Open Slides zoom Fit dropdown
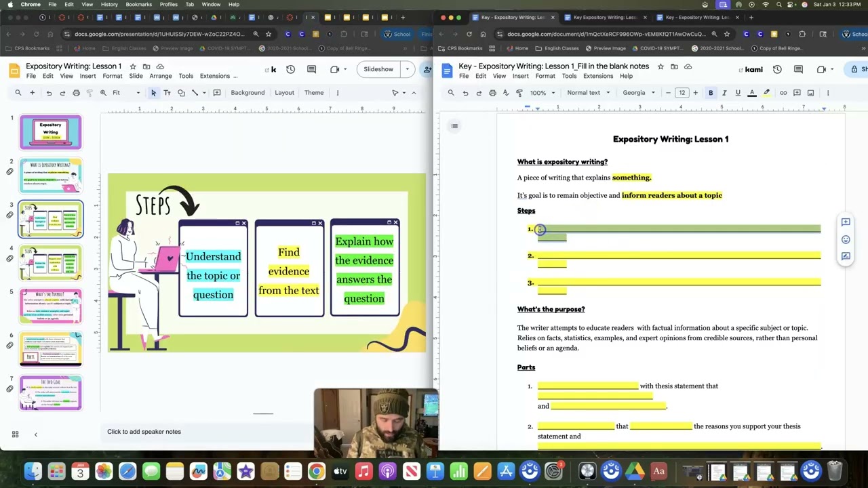Viewport: 868px width, 488px height. click(126, 93)
